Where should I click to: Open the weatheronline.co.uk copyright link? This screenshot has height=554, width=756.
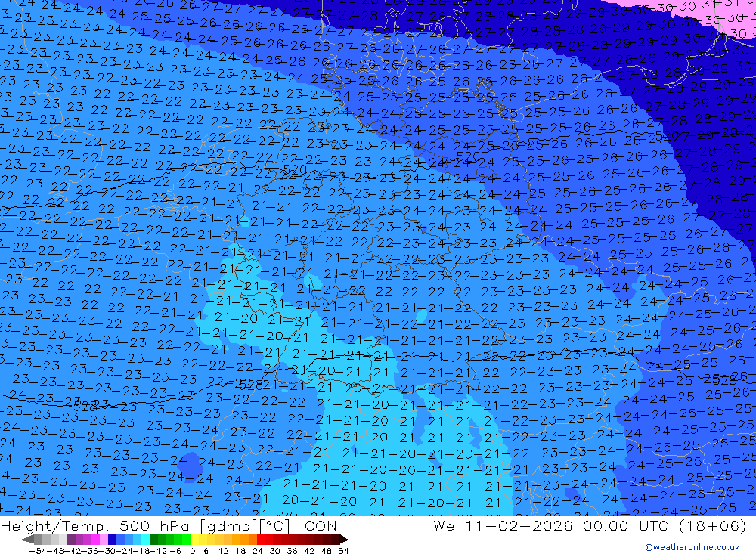(692, 547)
